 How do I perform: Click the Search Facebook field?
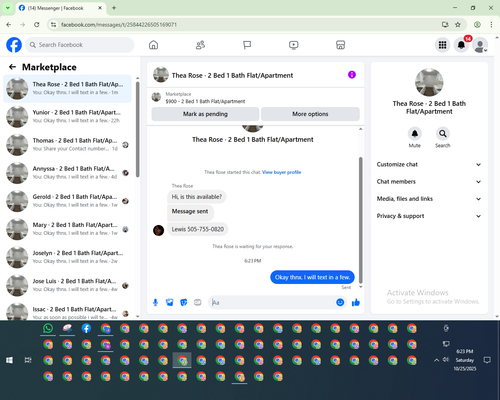[x=80, y=45]
